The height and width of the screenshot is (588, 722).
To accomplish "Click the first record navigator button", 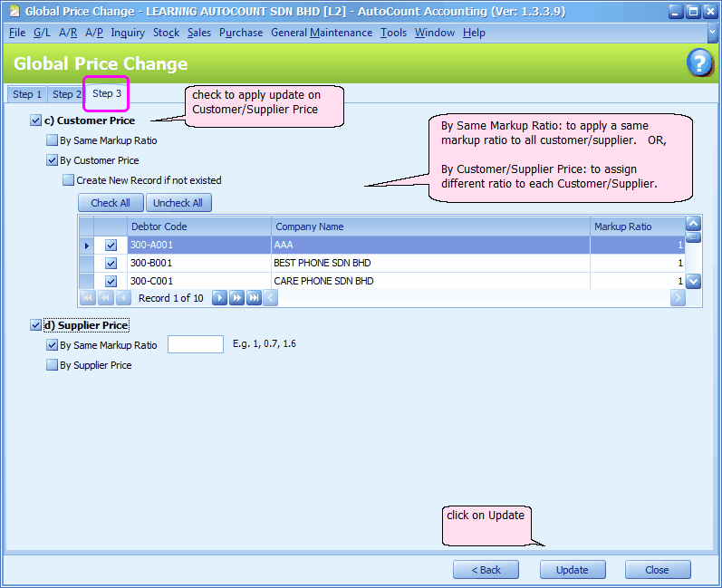I will [88, 298].
